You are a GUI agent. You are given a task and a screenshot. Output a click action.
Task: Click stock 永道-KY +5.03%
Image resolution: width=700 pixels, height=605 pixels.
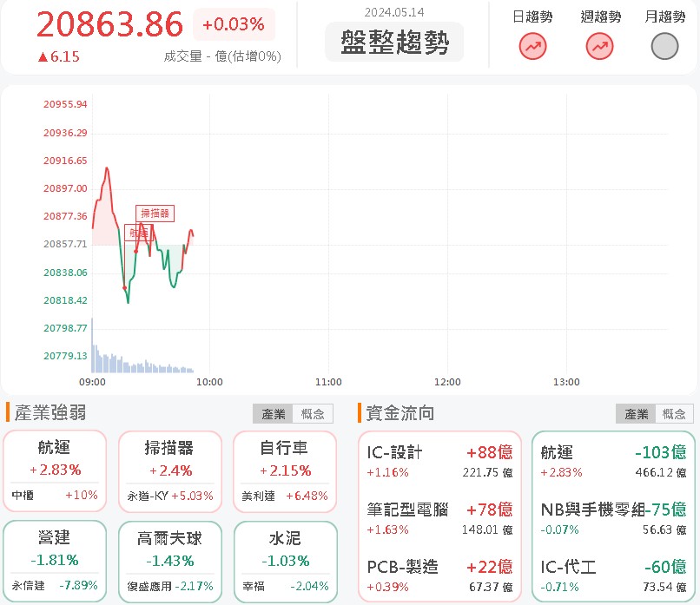point(170,496)
